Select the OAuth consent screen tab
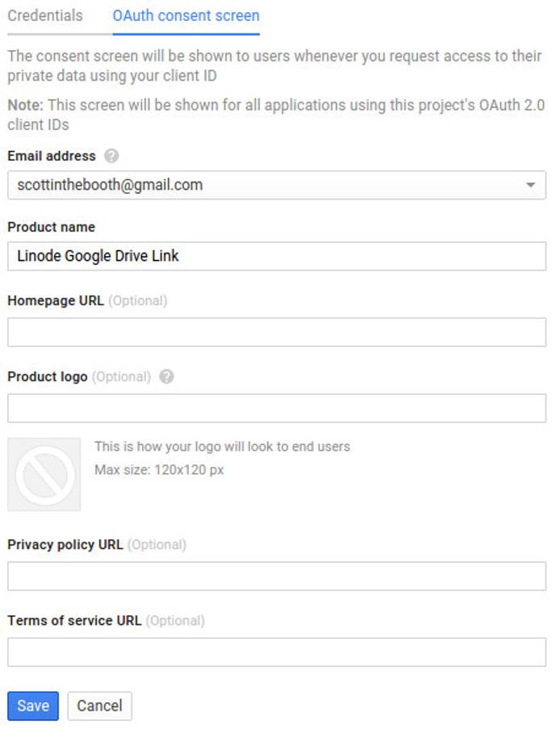 [x=186, y=15]
